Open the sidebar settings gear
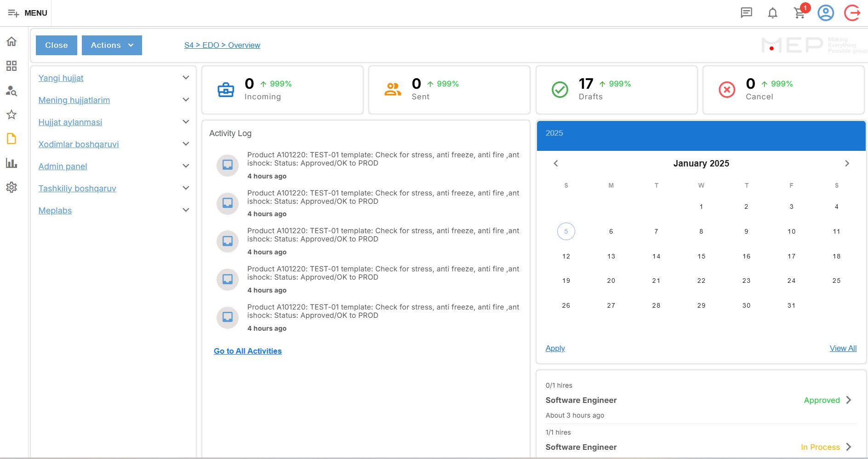Viewport: 868px width, 459px height. [x=11, y=187]
